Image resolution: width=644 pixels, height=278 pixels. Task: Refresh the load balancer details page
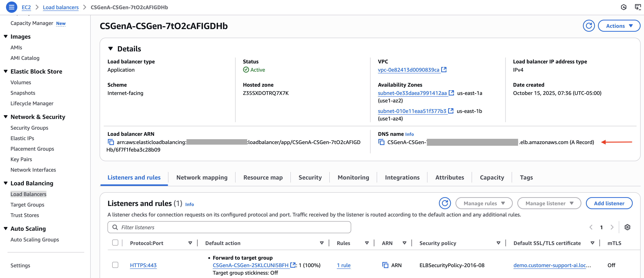click(589, 26)
